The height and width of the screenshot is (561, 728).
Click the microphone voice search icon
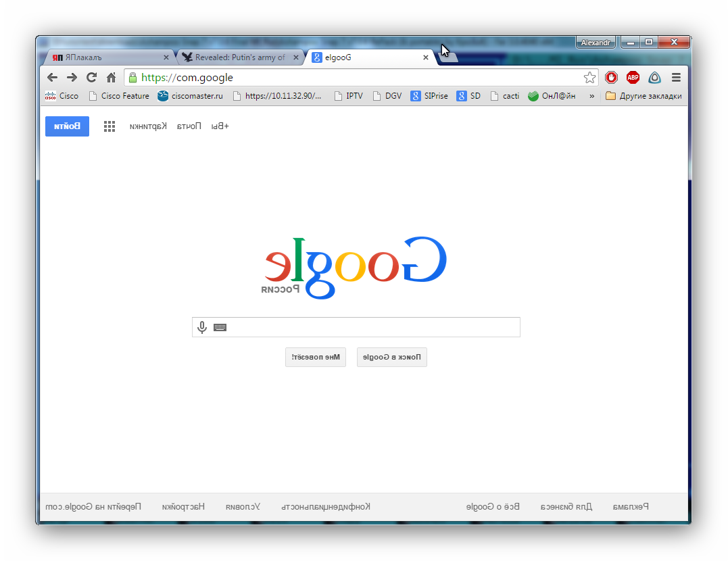pos(201,328)
